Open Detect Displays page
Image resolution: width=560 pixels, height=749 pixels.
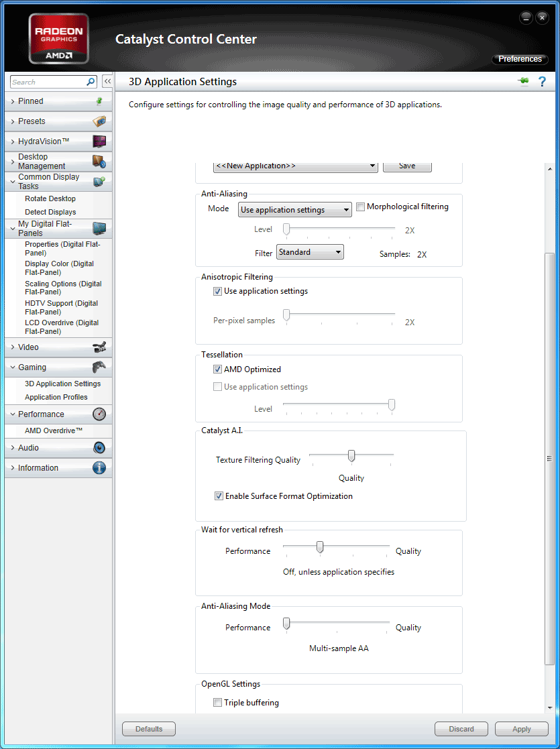[x=50, y=212]
